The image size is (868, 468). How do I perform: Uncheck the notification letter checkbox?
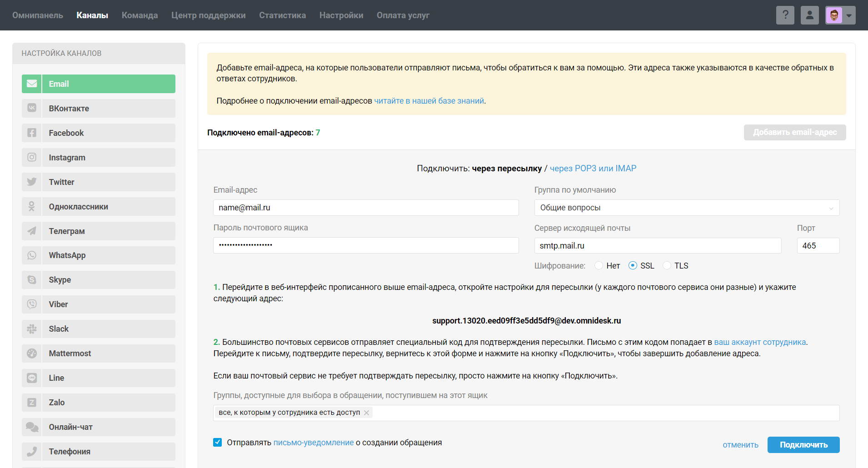218,443
